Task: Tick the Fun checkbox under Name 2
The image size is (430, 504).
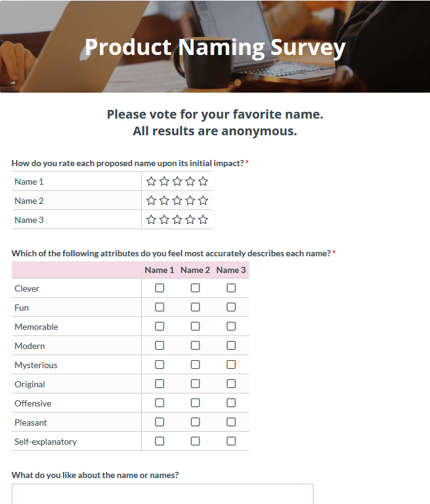Action: [195, 308]
